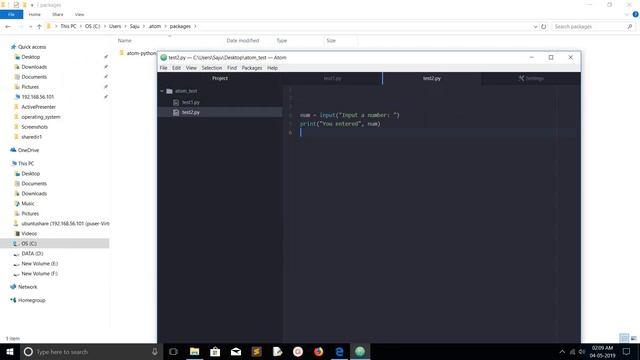Click the taskbar search box
Screen dimensions: 640x360
pyautogui.click(x=91, y=351)
